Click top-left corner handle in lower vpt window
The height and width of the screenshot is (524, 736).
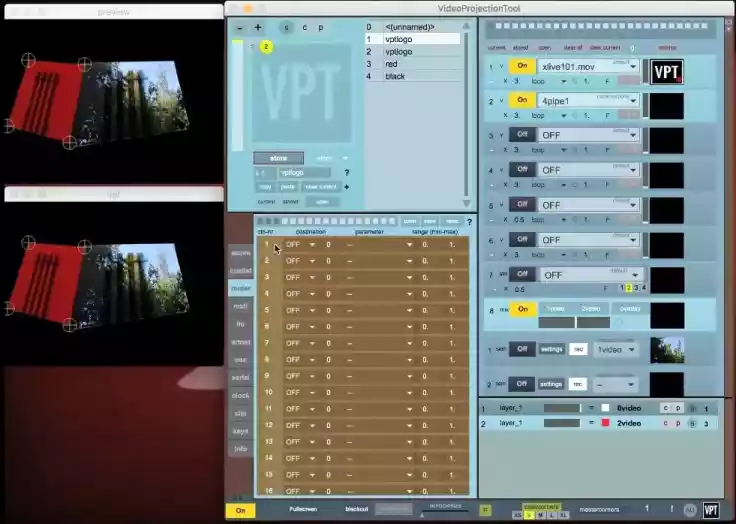[28, 242]
